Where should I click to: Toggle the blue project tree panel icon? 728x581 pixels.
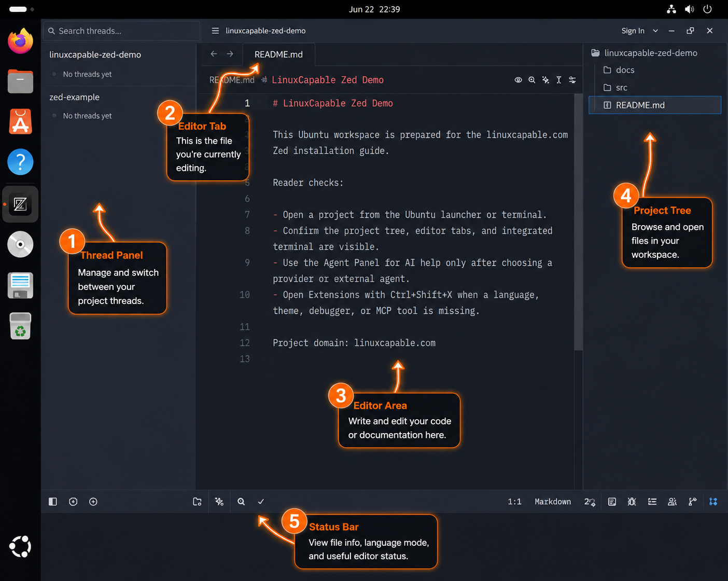coord(713,502)
